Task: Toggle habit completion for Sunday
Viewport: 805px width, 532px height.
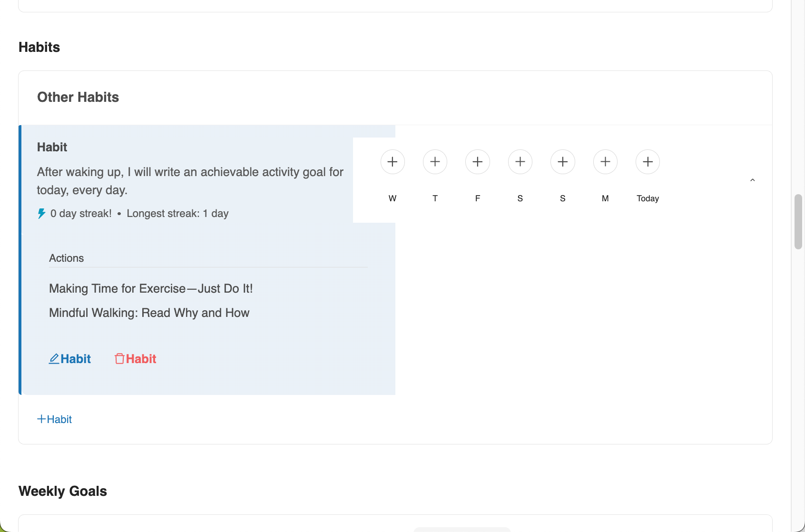Action: 563,162
